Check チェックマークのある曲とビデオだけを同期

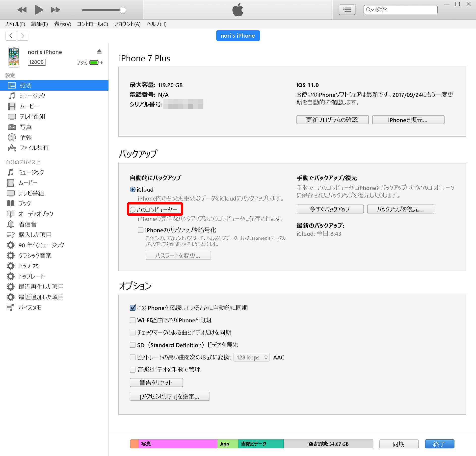point(133,332)
